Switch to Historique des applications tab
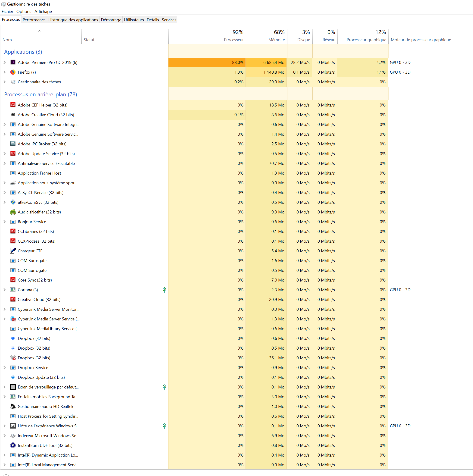This screenshot has width=473, height=476. pyautogui.click(x=73, y=20)
